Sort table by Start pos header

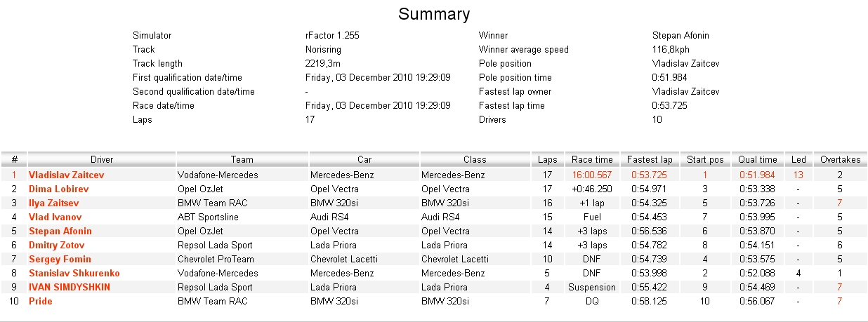pyautogui.click(x=705, y=159)
